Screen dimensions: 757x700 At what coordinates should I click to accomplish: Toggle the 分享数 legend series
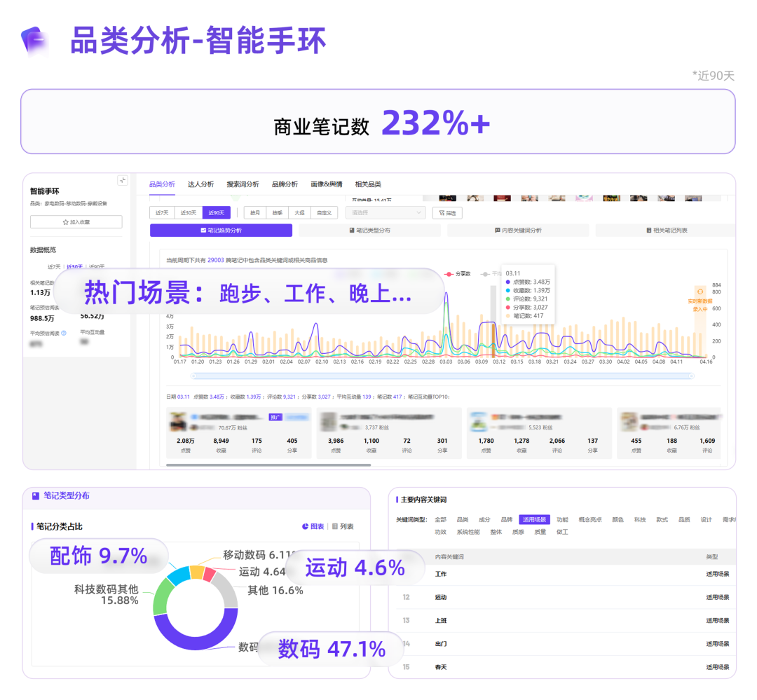[x=458, y=274]
